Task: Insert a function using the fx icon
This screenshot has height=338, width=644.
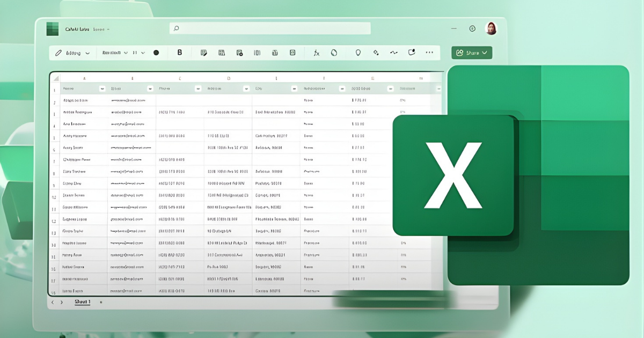Action: (317, 53)
